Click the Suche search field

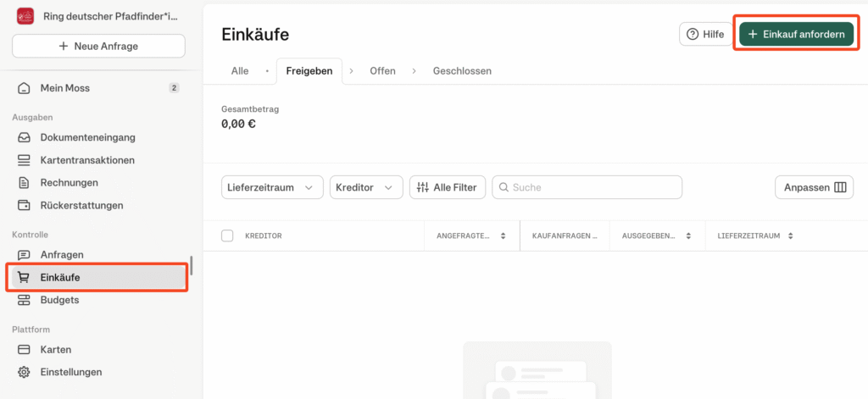tap(593, 187)
